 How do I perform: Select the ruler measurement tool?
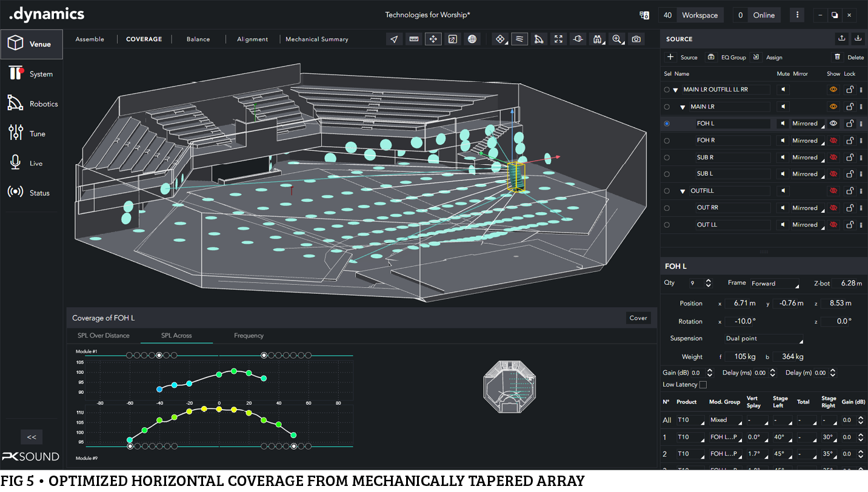414,39
